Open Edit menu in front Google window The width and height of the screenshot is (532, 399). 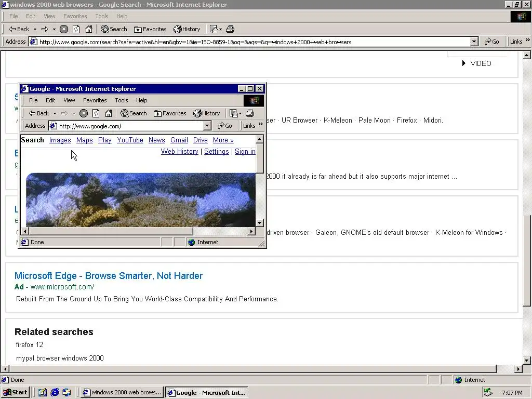(50, 100)
